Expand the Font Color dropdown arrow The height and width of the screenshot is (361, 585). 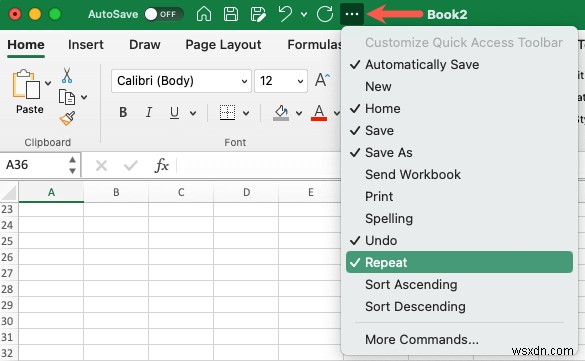[x=336, y=113]
